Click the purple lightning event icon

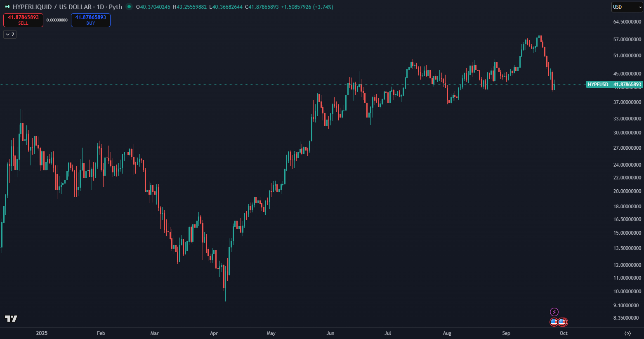pos(554,312)
